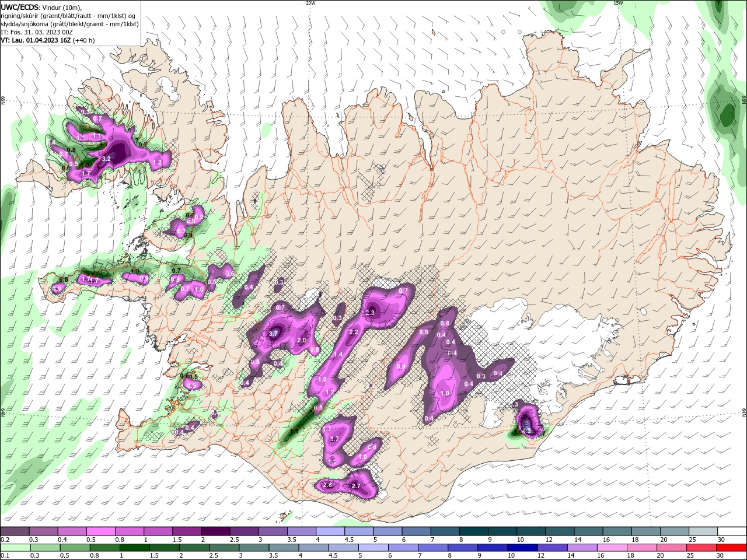Click the 2.7 value near the south coast

(356, 487)
